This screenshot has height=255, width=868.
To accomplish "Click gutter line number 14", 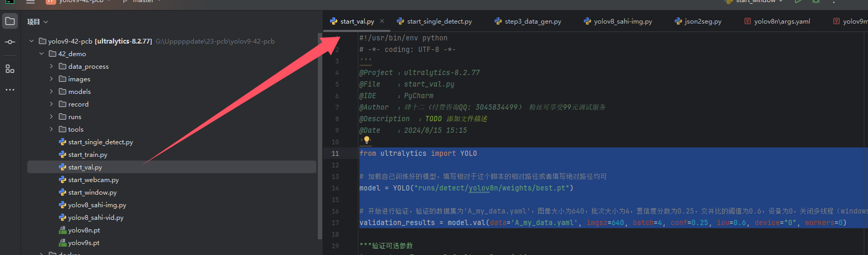I will tap(335, 188).
